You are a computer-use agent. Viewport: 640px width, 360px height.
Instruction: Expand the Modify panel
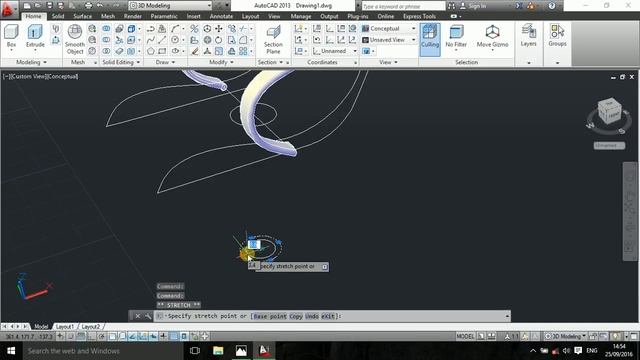(x=221, y=62)
